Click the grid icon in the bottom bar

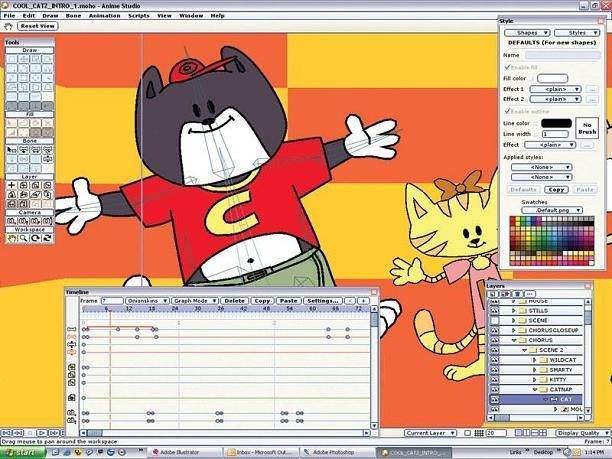pos(479,433)
